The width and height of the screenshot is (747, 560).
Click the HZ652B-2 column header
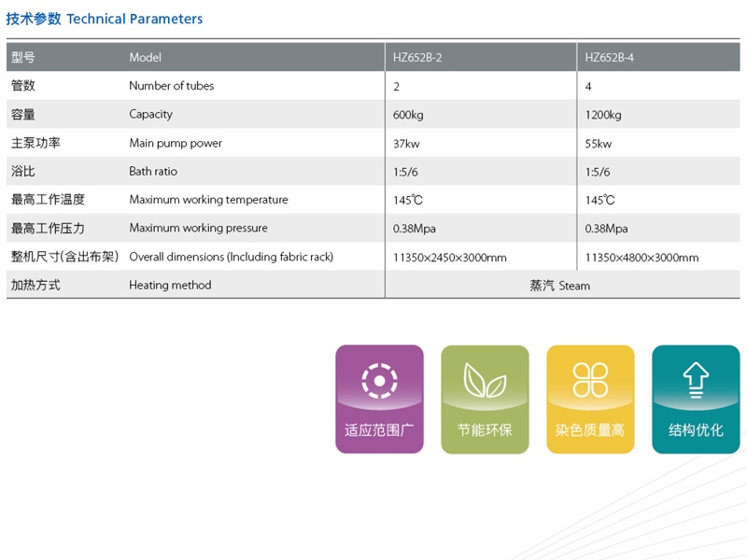(417, 57)
